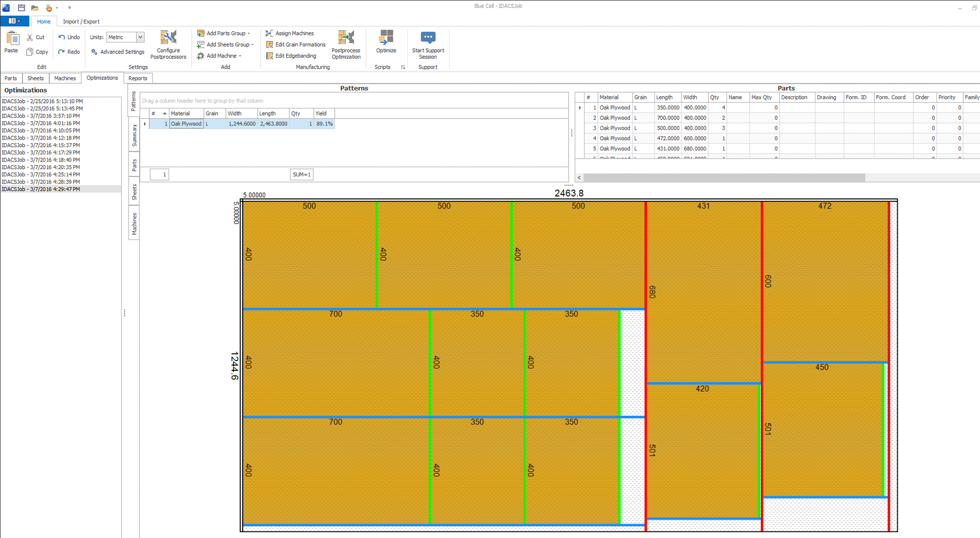Click the touch mode hand icon in the title bar
Viewport: 980px width, 538px height.
click(x=49, y=8)
